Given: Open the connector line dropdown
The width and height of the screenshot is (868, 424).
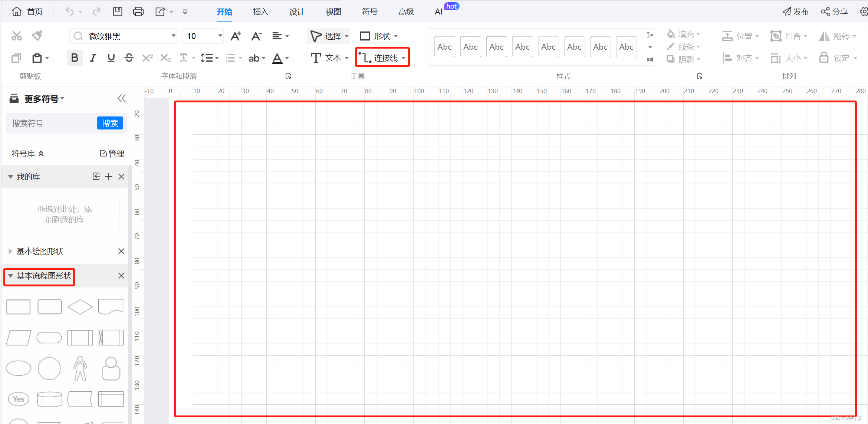Looking at the screenshot, I should coord(404,58).
